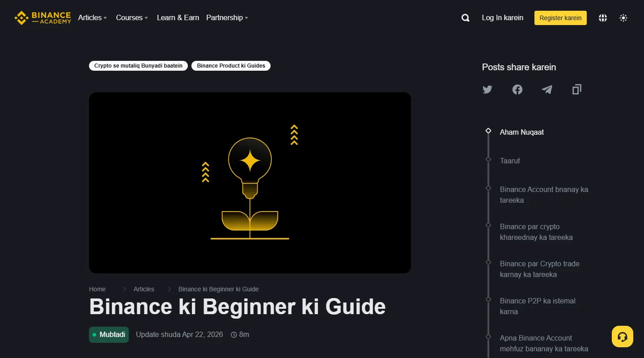Jump to Apna Binance Account mehfuz bananay
The image size is (644, 358).
(544, 343)
